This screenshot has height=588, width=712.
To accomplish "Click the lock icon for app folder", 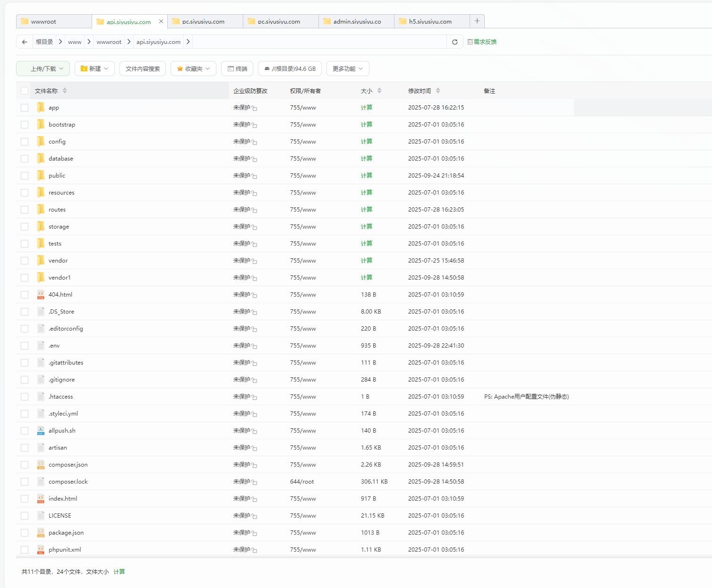I will click(x=254, y=108).
